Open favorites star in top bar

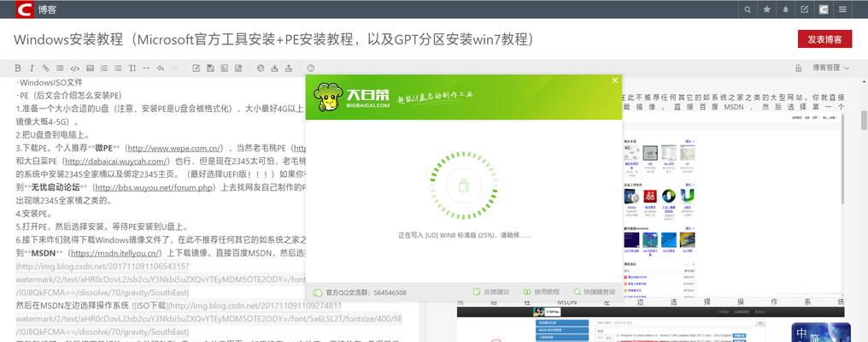(x=766, y=9)
